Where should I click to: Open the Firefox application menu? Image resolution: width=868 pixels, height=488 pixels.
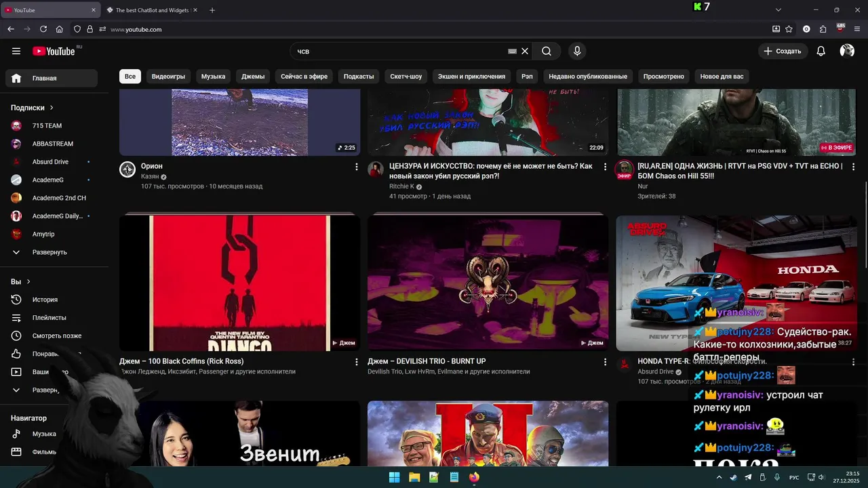coord(858,29)
